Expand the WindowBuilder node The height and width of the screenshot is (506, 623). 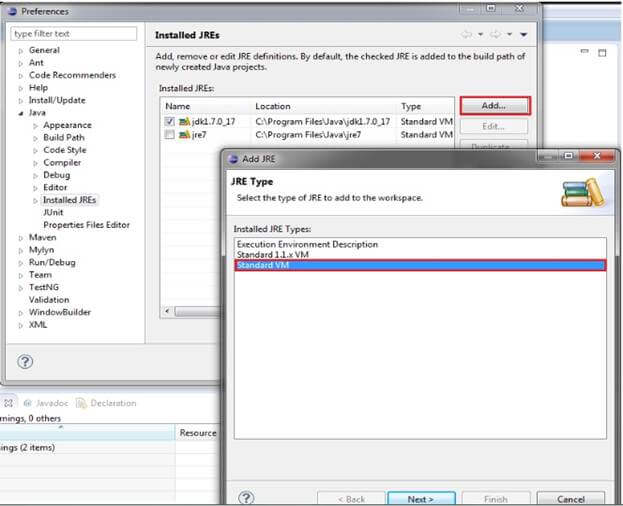[x=21, y=313]
